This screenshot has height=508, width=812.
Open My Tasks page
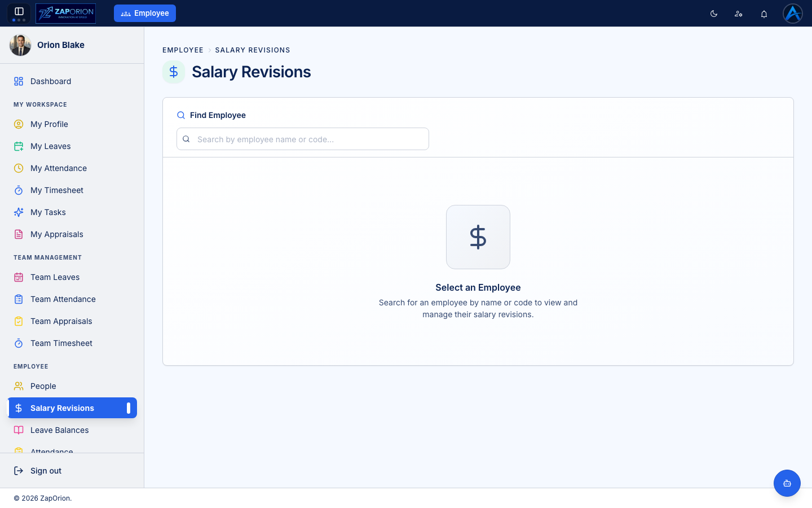72,212
